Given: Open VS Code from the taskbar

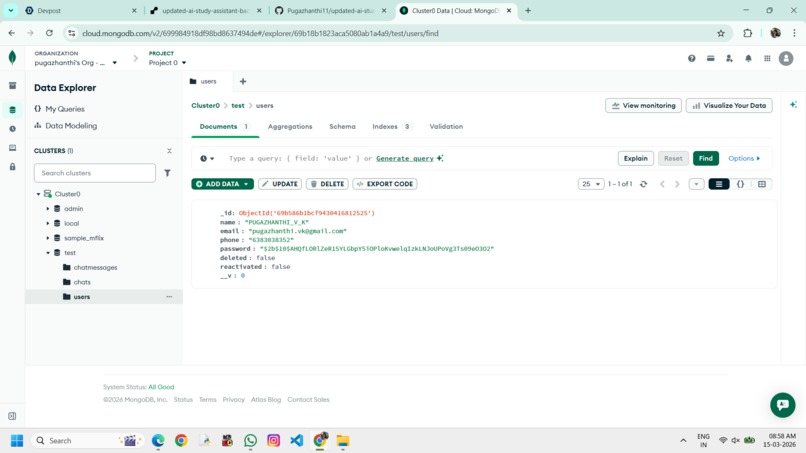Looking at the screenshot, I should click(297, 441).
